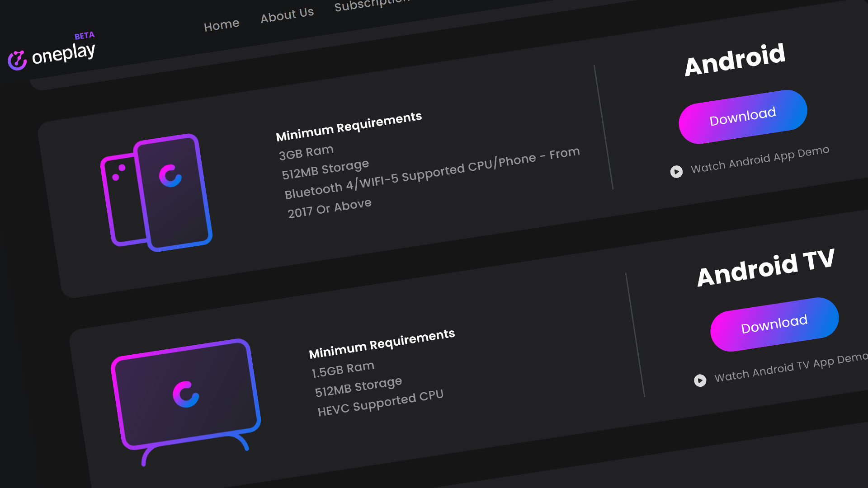This screenshot has height=488, width=868.
Task: Download the Android app
Action: click(743, 117)
